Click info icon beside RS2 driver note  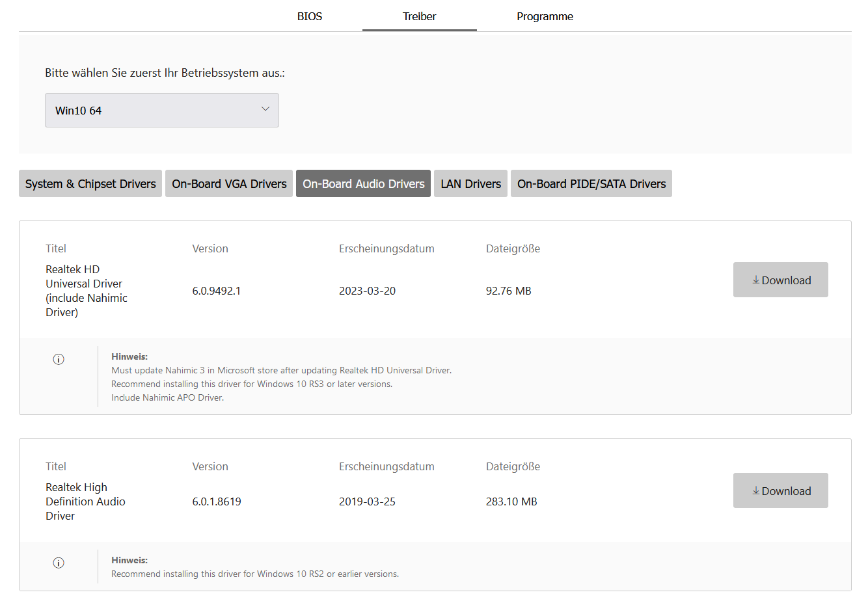59,563
